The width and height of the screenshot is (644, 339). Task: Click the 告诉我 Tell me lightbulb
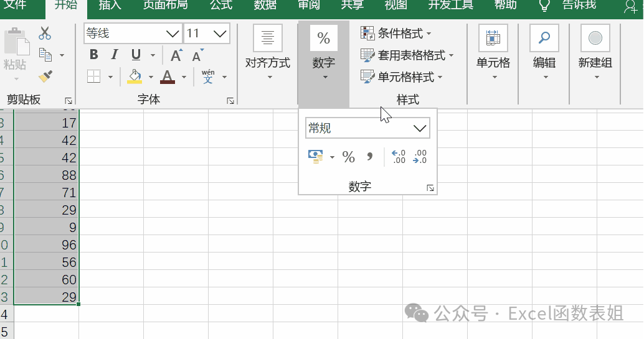tap(544, 6)
